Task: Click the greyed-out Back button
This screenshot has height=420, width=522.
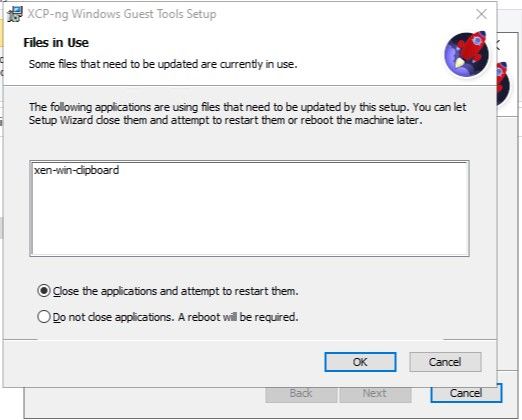Action: click(301, 394)
